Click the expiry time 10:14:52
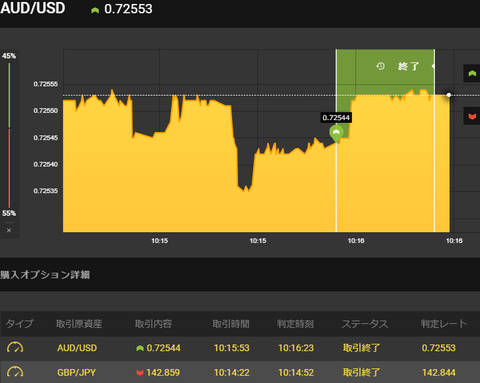 point(296,372)
